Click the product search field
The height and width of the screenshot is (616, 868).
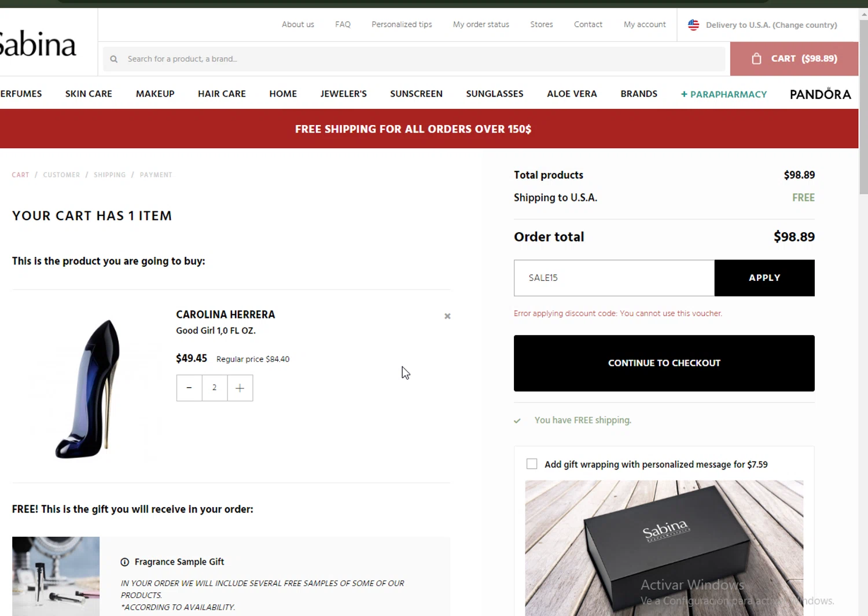click(414, 59)
